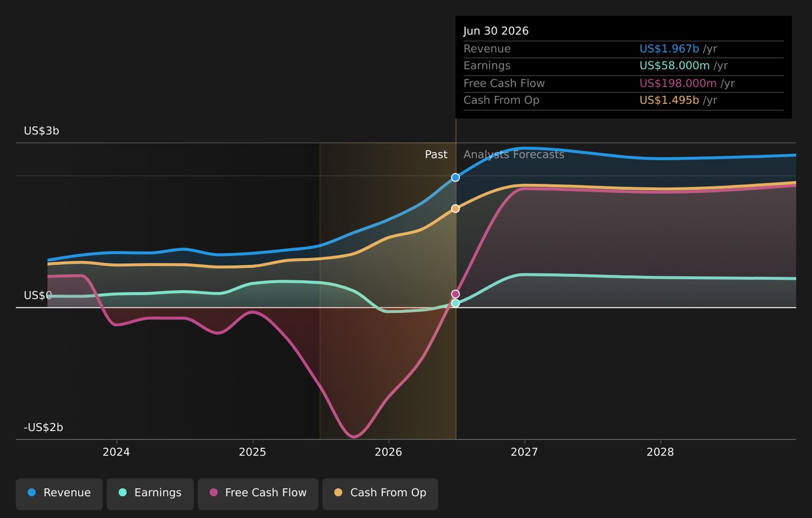This screenshot has width=812, height=518.
Task: Click the pink Free Cash Flow data marker
Action: pyautogui.click(x=456, y=294)
